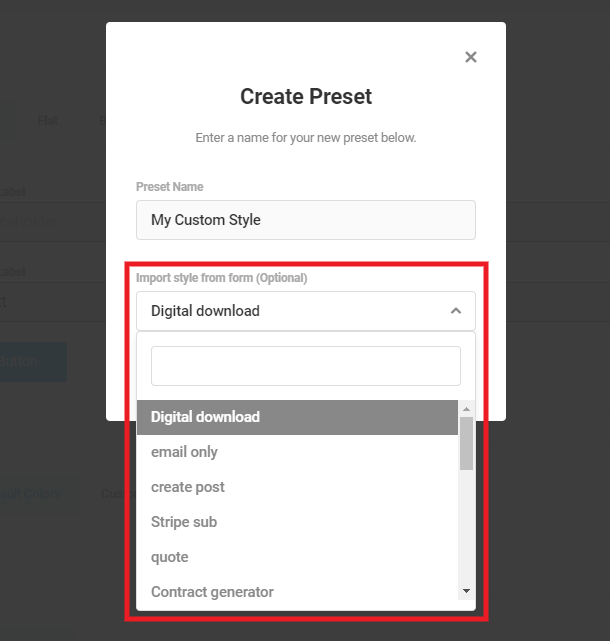Image resolution: width=610 pixels, height=641 pixels.
Task: Focus the dropdown search box
Action: [305, 366]
